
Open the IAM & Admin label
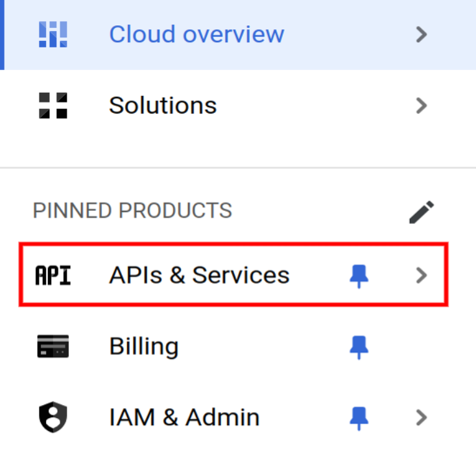click(x=184, y=417)
